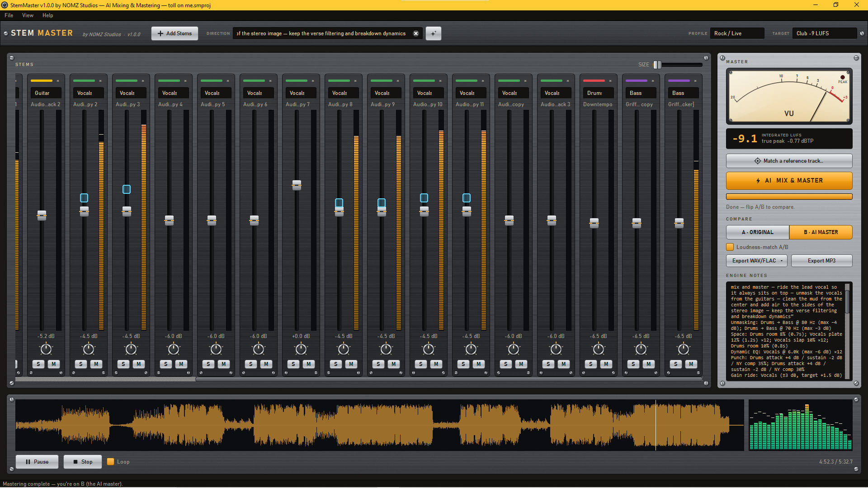
Task: Open the Guitar stem type dropdown
Action: [46, 93]
